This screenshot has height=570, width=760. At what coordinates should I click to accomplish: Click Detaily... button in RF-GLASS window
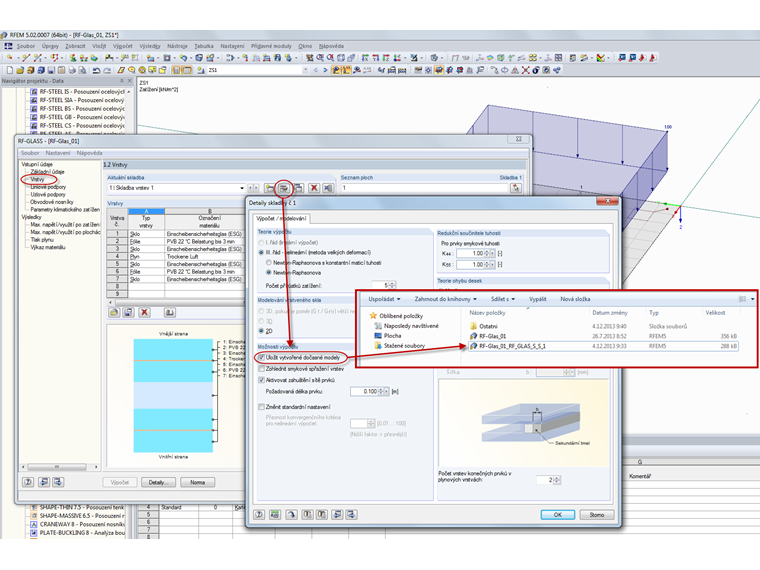(158, 482)
